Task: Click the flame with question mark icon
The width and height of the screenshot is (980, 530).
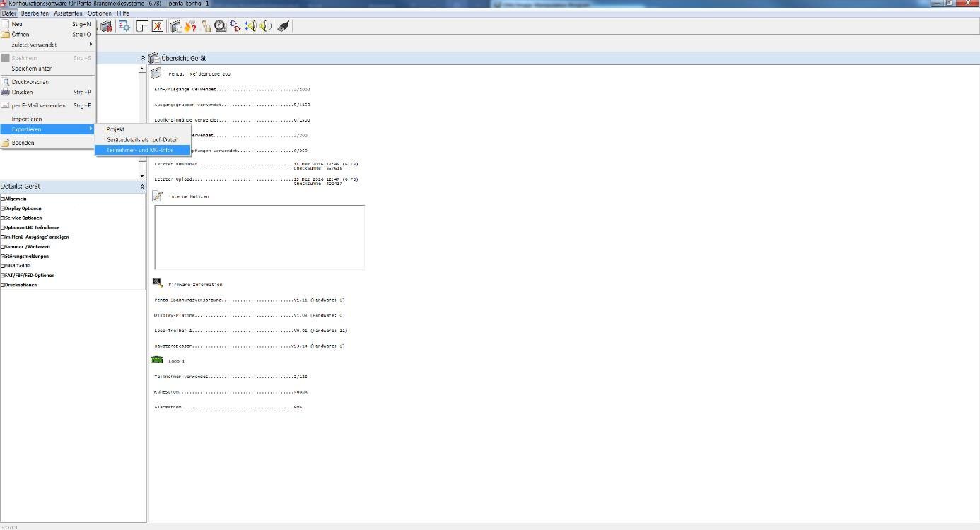Action: point(190,26)
